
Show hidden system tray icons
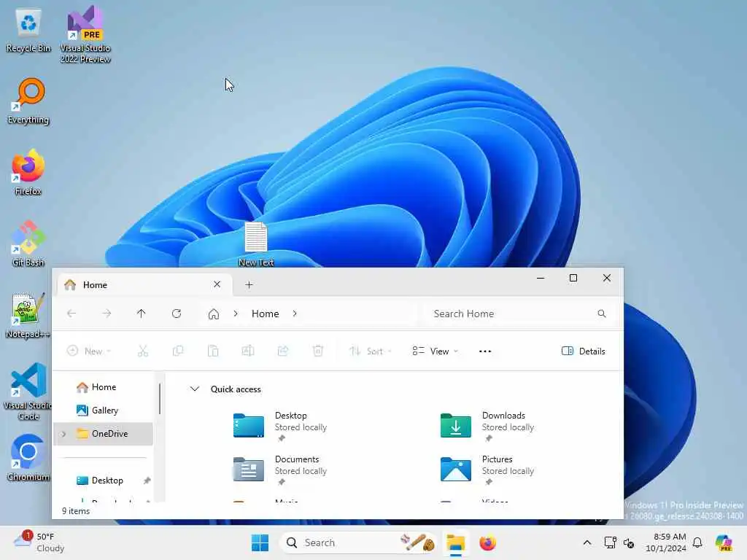[x=587, y=542]
